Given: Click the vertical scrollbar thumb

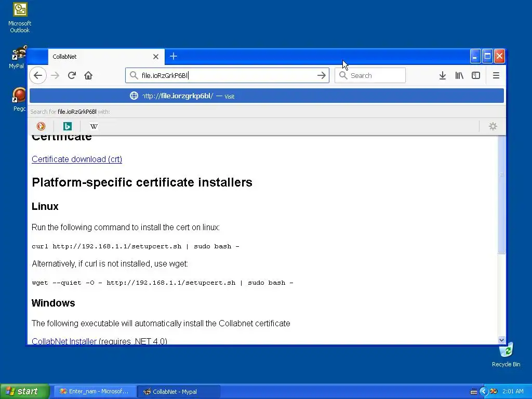Looking at the screenshot, I should pyautogui.click(x=501, y=194).
